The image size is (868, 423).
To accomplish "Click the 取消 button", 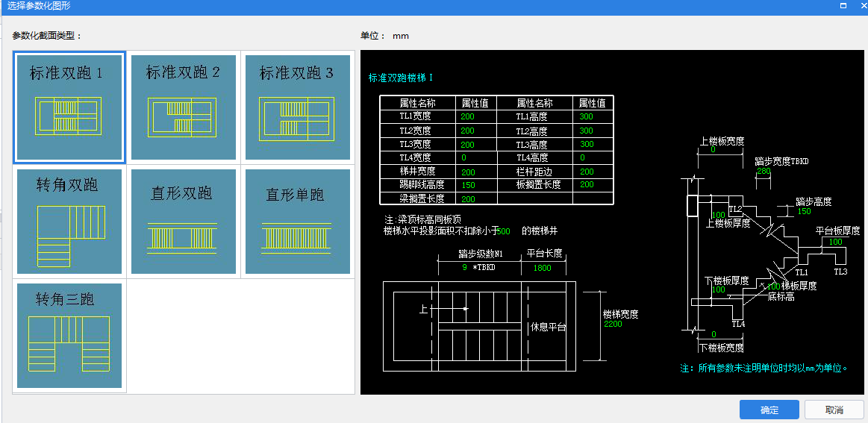I will point(834,410).
